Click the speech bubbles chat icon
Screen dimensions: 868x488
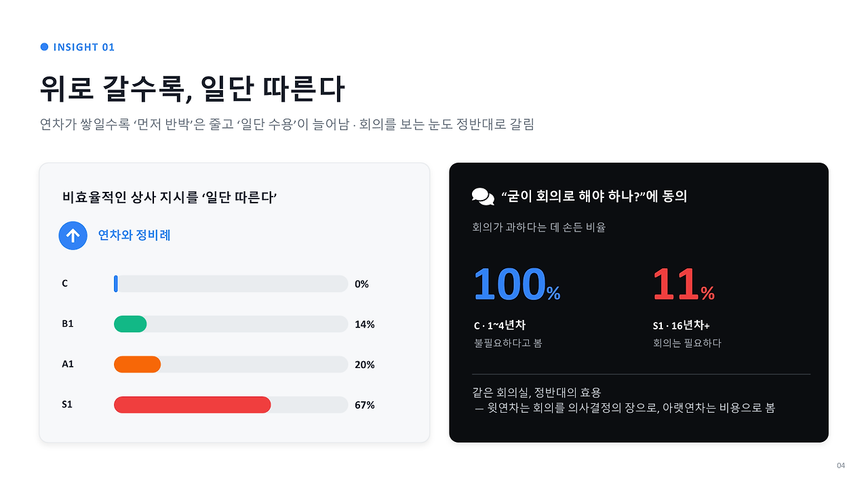[x=483, y=197]
